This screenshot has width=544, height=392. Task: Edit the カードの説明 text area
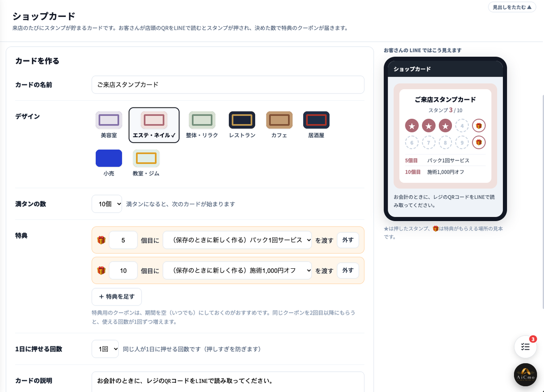[x=228, y=382]
